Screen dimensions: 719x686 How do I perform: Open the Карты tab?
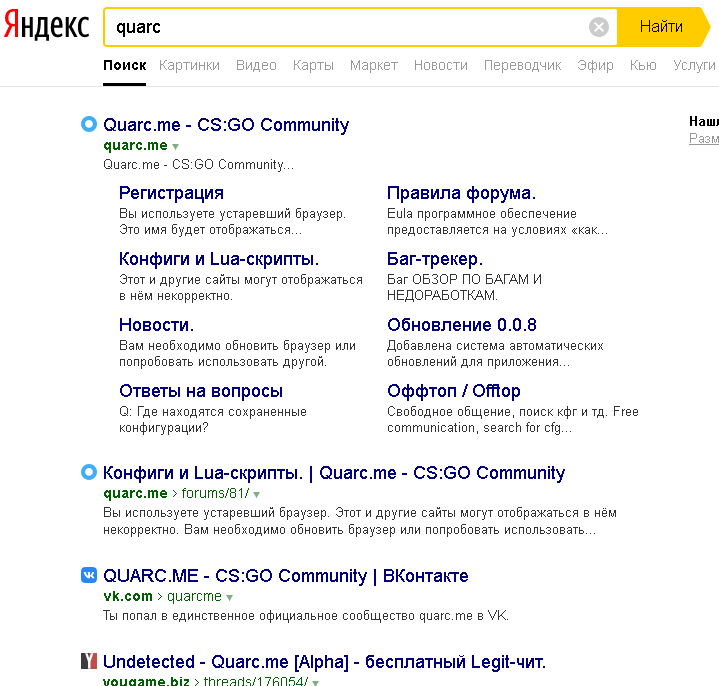coord(313,66)
